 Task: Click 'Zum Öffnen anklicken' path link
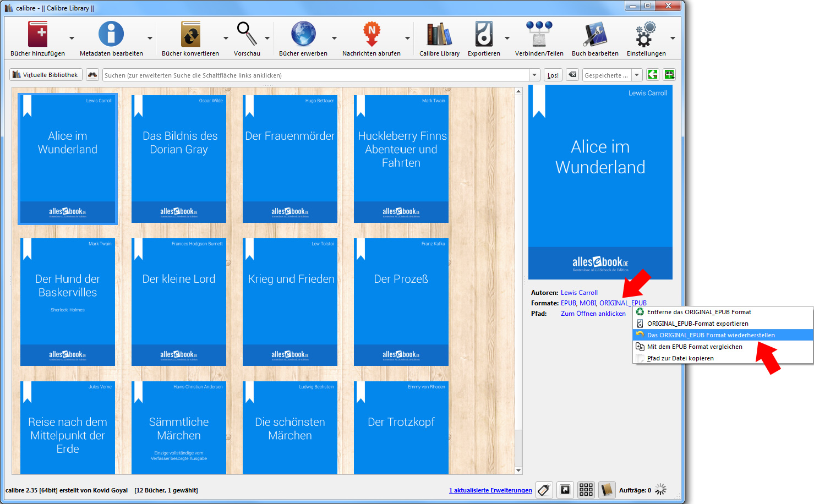point(593,314)
